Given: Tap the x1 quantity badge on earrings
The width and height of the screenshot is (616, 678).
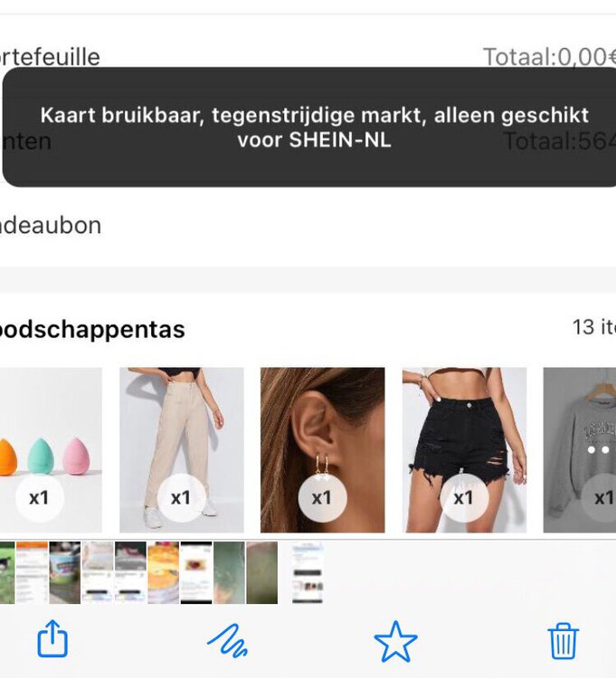Looking at the screenshot, I should (x=322, y=498).
